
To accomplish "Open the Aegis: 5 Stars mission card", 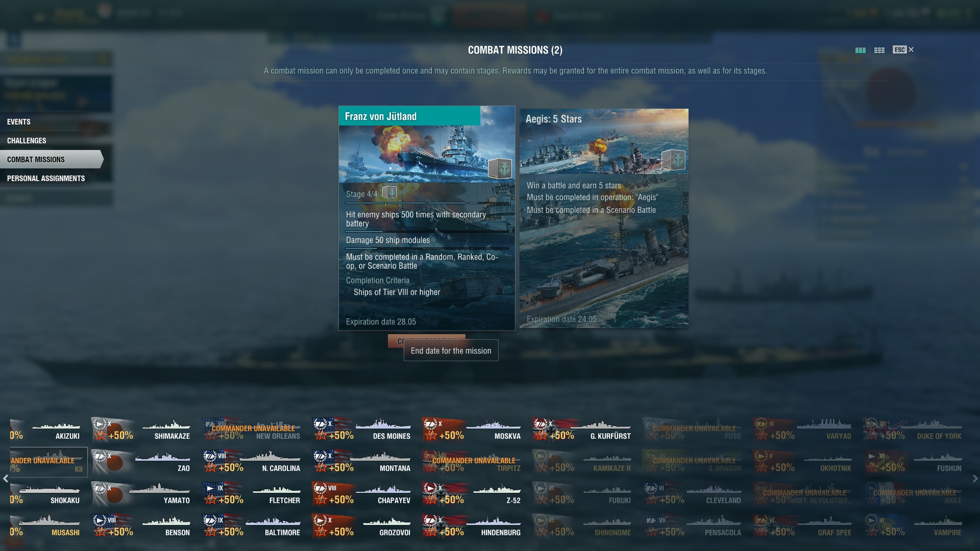I will tap(604, 218).
